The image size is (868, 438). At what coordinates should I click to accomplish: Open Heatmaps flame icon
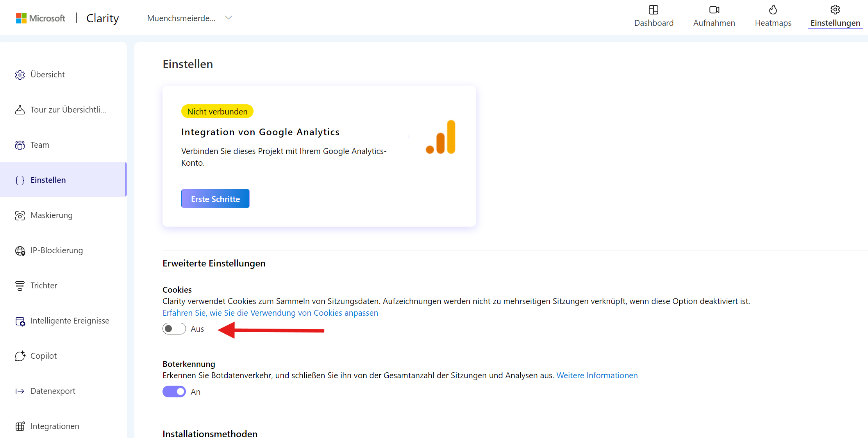point(773,10)
